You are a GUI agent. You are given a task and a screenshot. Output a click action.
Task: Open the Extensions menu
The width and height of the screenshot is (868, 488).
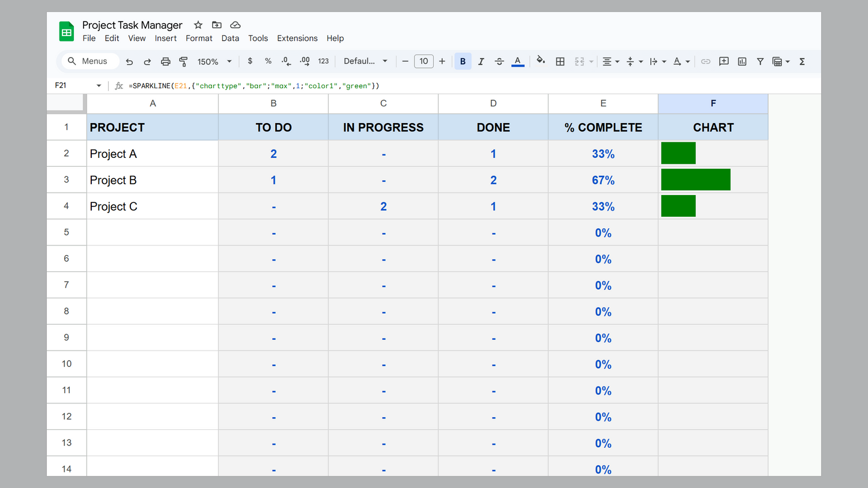pyautogui.click(x=297, y=38)
